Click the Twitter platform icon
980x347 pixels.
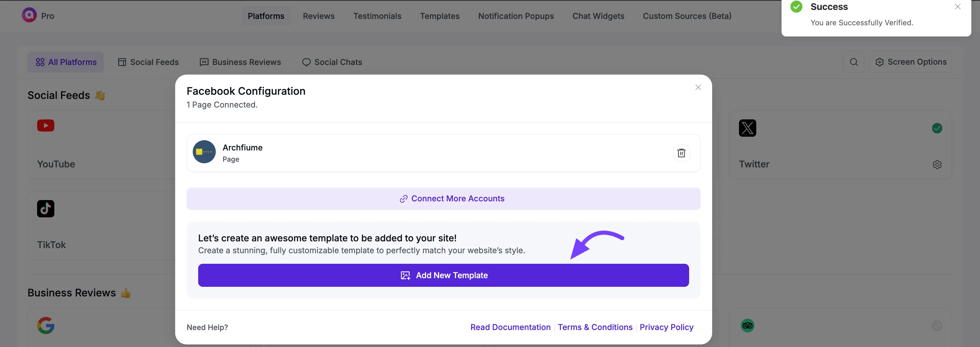[x=747, y=128]
